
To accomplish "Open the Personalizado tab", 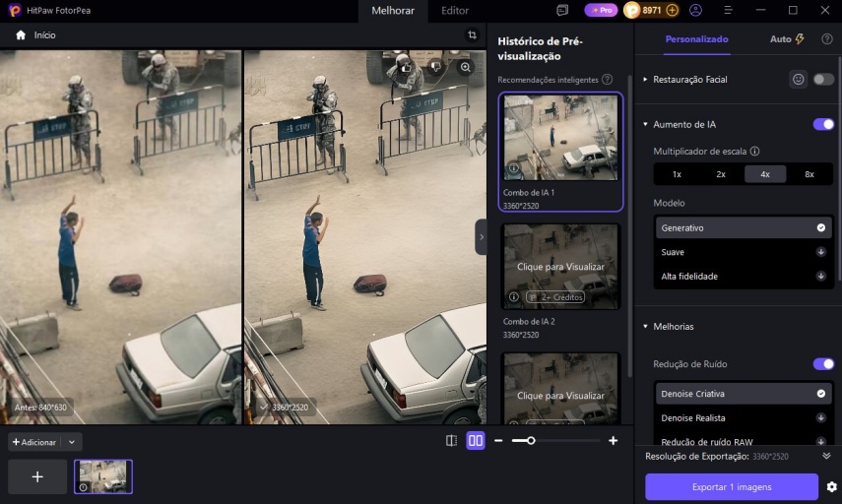I will click(696, 38).
